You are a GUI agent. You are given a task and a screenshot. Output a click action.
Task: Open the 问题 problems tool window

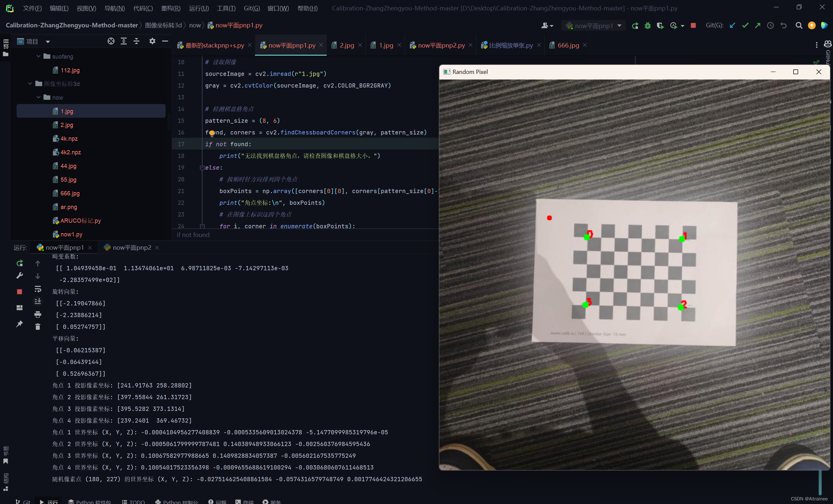tap(217, 501)
